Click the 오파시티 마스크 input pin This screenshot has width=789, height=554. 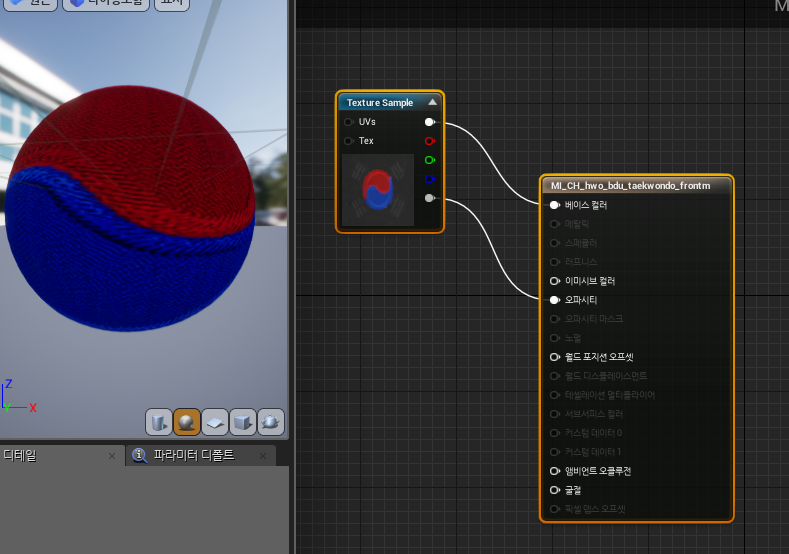pyautogui.click(x=555, y=319)
